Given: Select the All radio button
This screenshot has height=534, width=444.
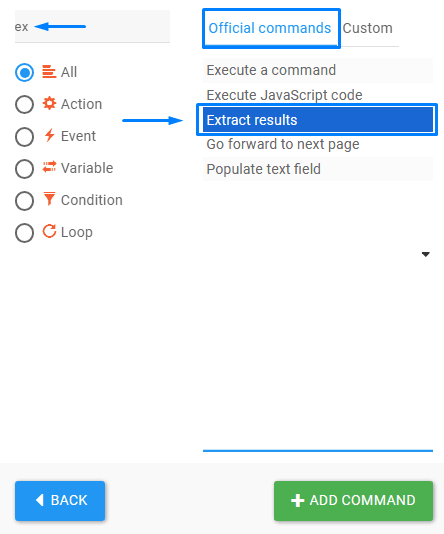Looking at the screenshot, I should [25, 72].
